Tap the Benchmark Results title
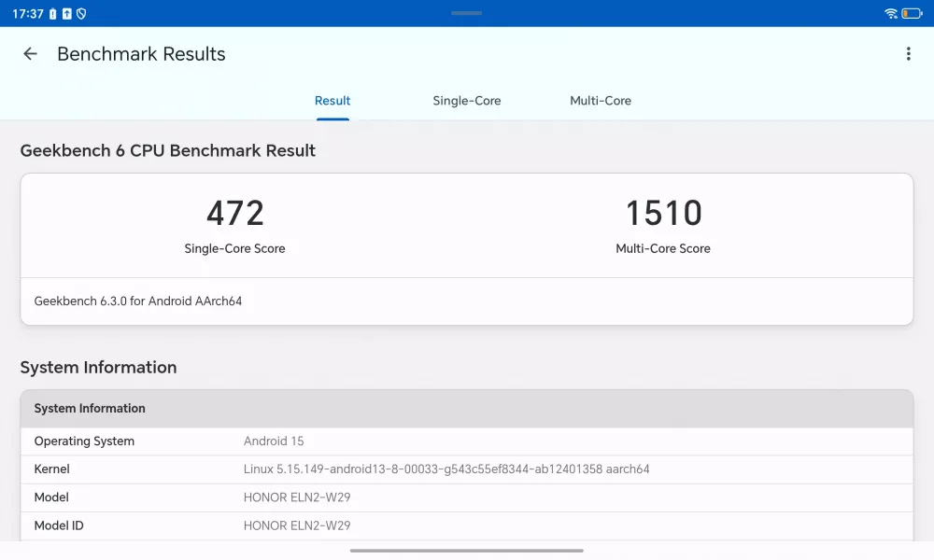Screen dimensions: 934x560 pos(141,54)
